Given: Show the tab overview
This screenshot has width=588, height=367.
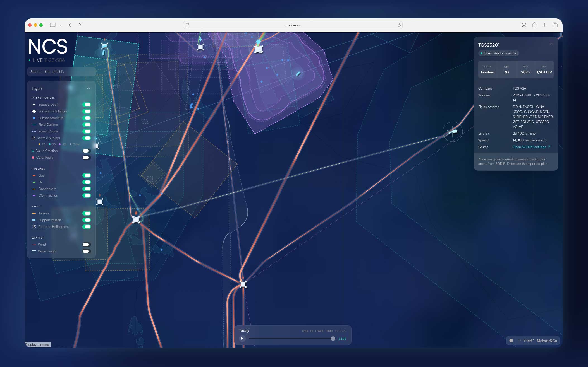Looking at the screenshot, I should point(555,25).
